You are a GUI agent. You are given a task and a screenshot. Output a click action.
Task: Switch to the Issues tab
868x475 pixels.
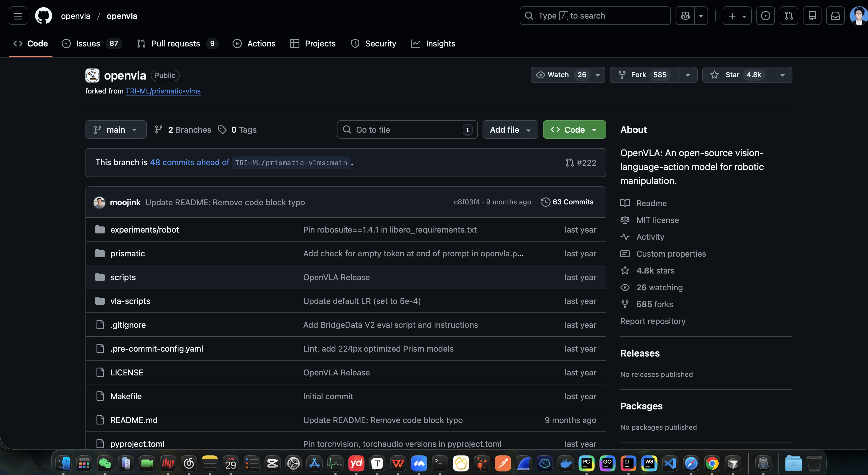88,44
